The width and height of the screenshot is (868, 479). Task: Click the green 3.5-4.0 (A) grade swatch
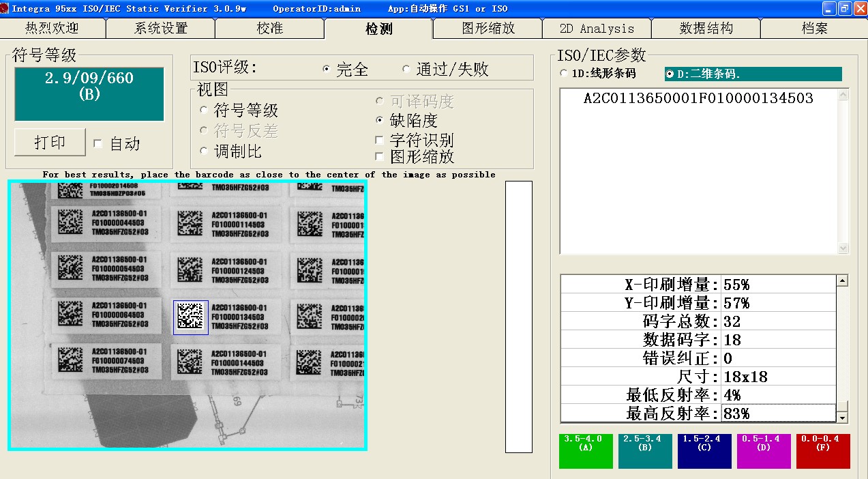[586, 452]
